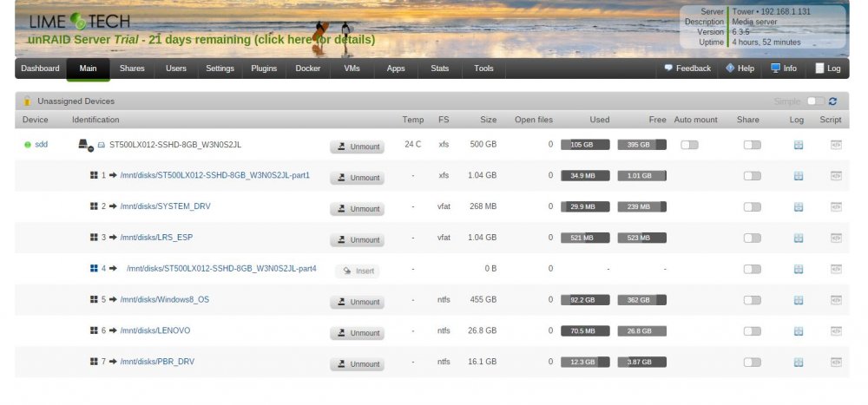The height and width of the screenshot is (405, 868).
Task: Open log icon for LRS_ESP row
Action: tap(798, 238)
